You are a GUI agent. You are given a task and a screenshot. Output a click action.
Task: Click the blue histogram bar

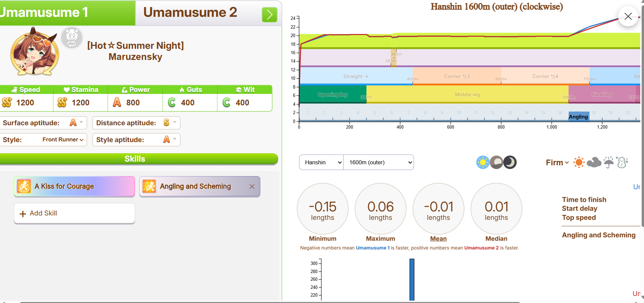click(412, 279)
